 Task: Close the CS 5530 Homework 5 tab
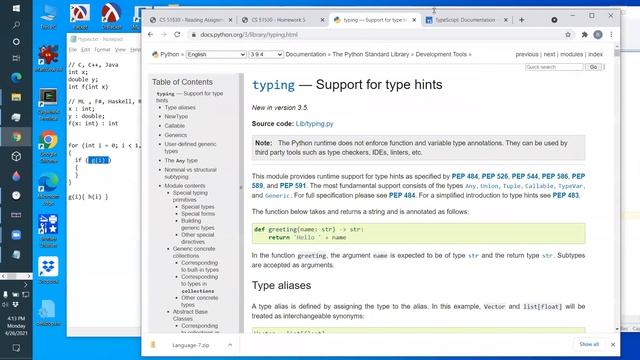click(322, 20)
